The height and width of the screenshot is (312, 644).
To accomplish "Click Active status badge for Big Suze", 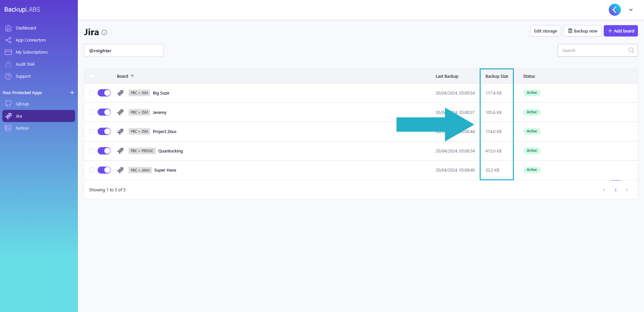I will click(x=532, y=93).
